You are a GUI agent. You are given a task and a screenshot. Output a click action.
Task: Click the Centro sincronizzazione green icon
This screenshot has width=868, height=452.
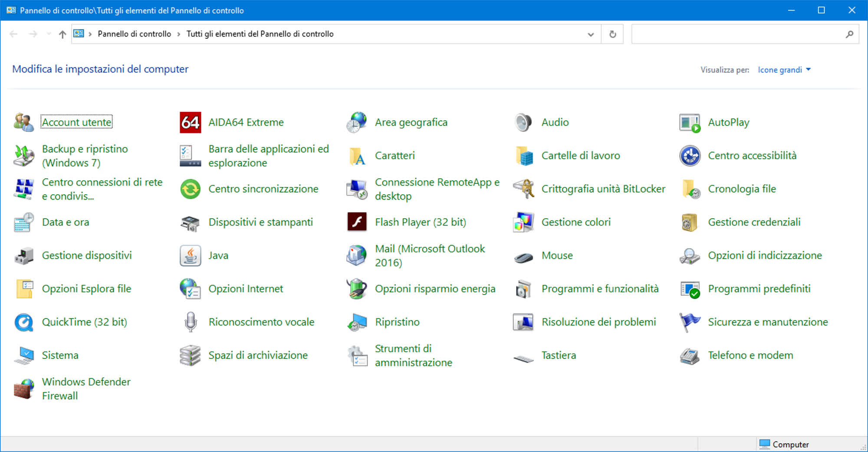point(190,189)
